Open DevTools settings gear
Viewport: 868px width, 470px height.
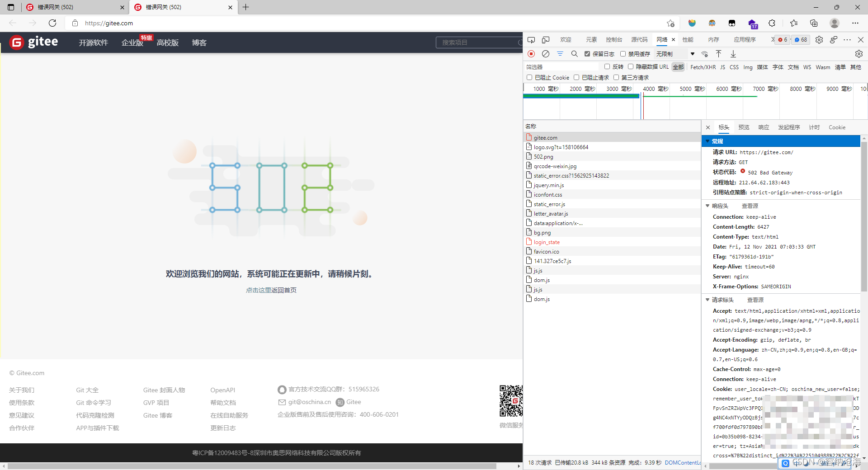coord(819,40)
